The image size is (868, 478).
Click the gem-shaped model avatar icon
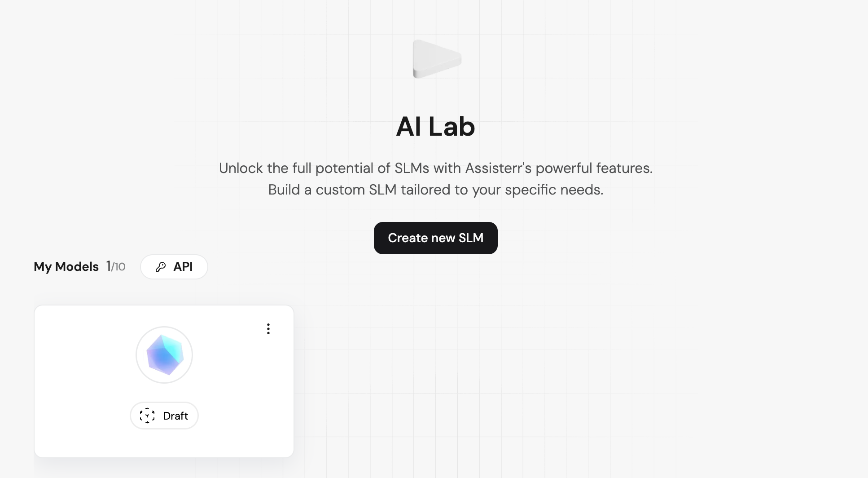pyautogui.click(x=164, y=355)
